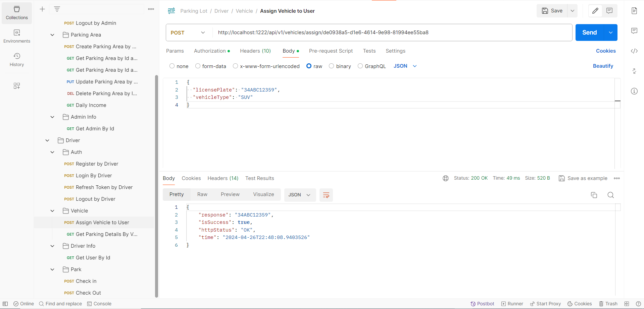Select the binary body radio
This screenshot has width=644, height=309.
[x=332, y=66]
